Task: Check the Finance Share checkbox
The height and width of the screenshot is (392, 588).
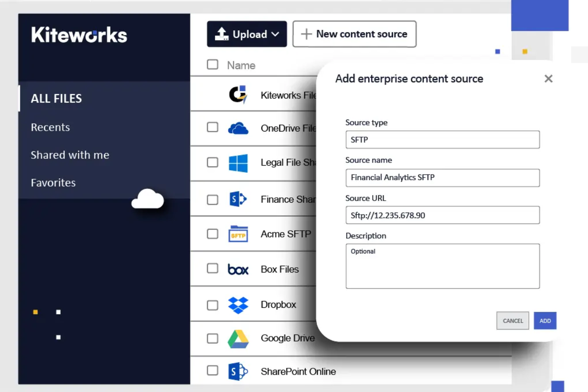Action: point(213,199)
